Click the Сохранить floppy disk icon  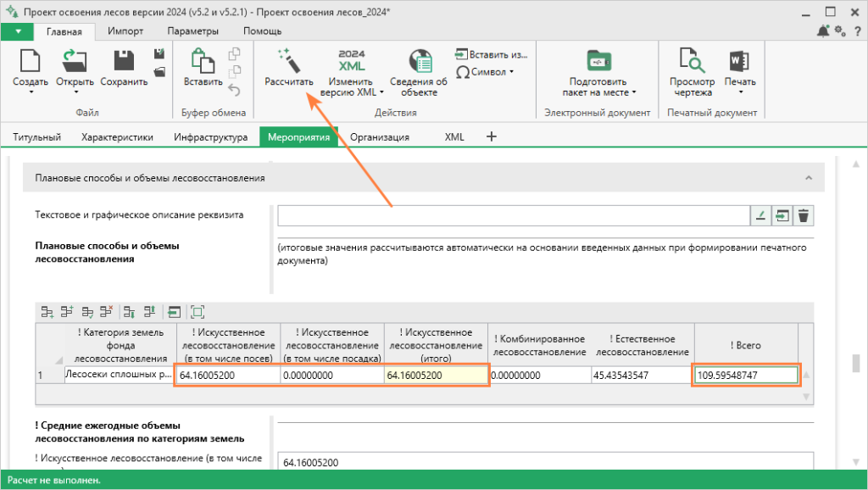(124, 60)
